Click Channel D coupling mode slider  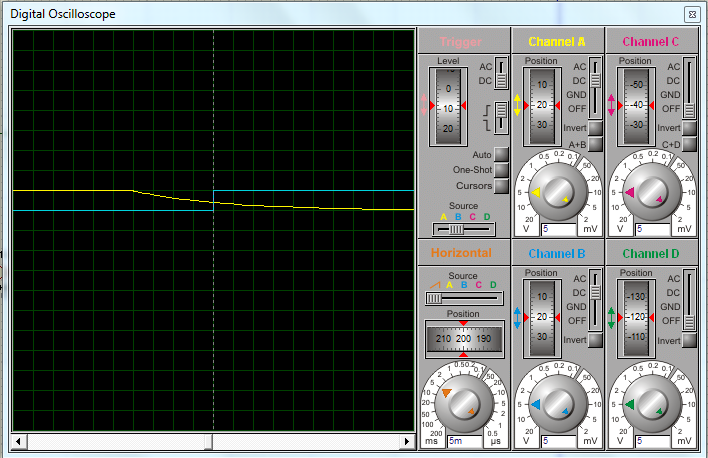(689, 300)
